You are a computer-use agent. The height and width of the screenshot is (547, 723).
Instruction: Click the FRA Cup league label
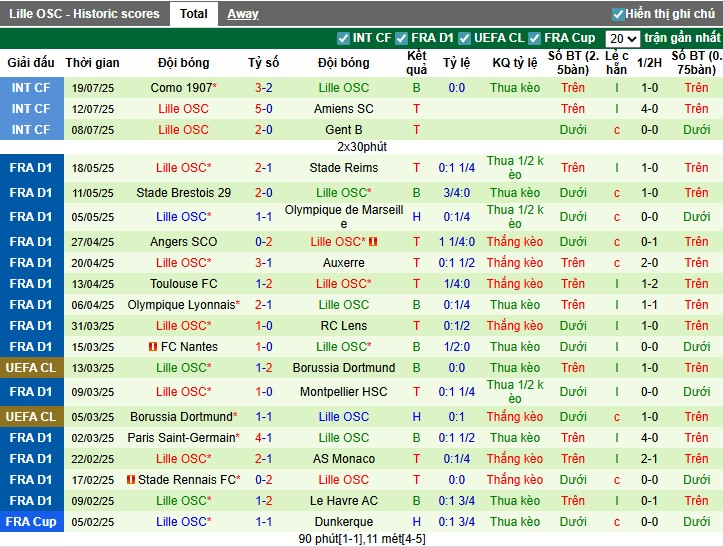[x=31, y=522]
